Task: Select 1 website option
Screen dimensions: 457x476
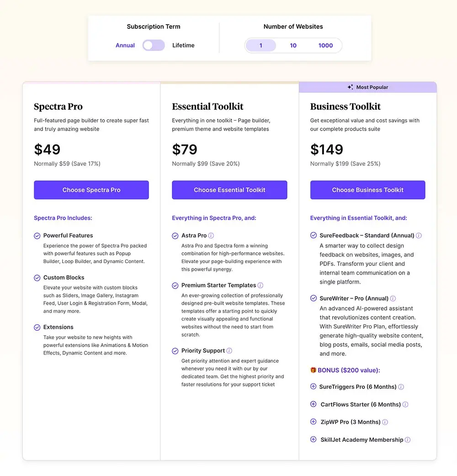Action: coord(261,46)
